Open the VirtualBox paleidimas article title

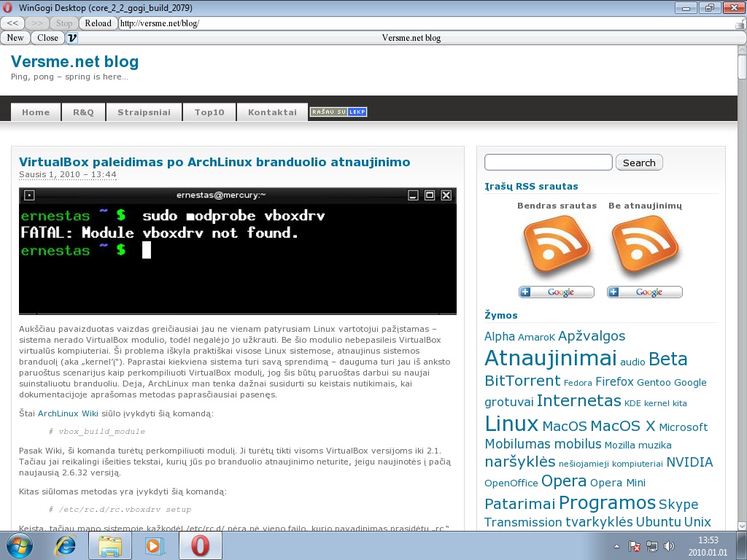tap(214, 162)
